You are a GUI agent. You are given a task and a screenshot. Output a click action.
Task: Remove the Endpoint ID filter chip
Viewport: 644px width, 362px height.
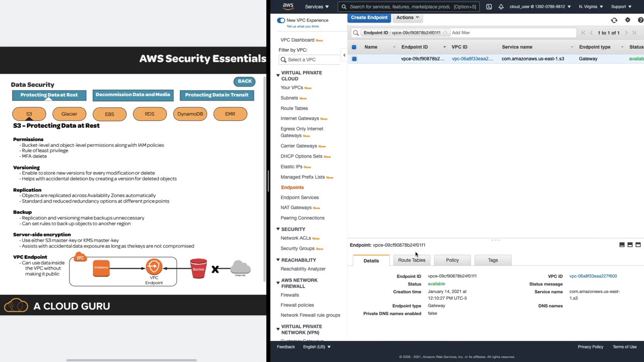(x=445, y=33)
